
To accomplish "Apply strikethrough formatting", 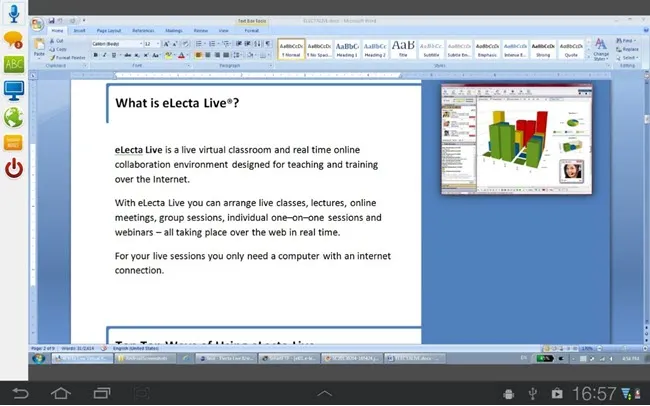I will [x=128, y=55].
